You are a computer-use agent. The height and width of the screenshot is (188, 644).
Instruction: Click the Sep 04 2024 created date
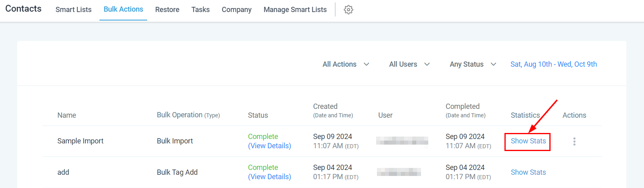(x=332, y=168)
